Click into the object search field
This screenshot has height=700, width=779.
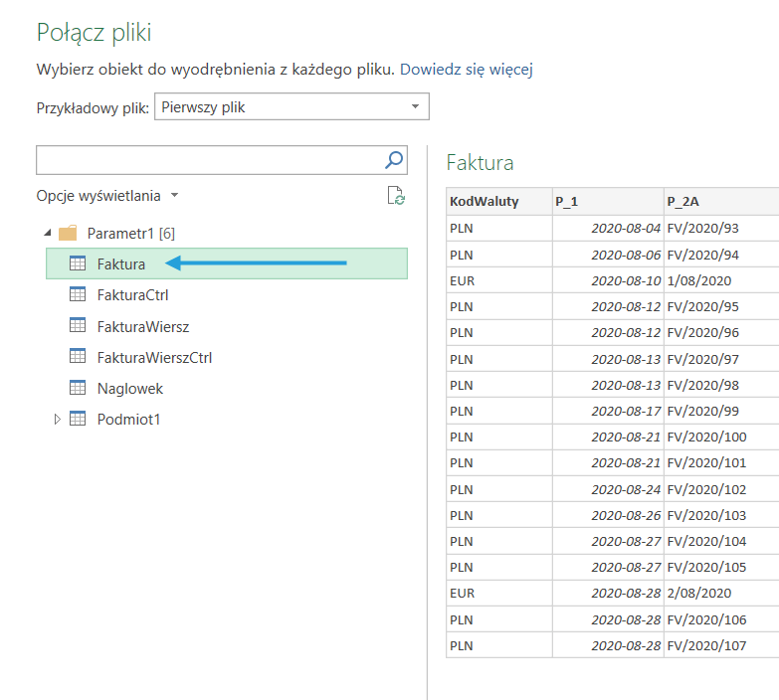click(x=209, y=160)
